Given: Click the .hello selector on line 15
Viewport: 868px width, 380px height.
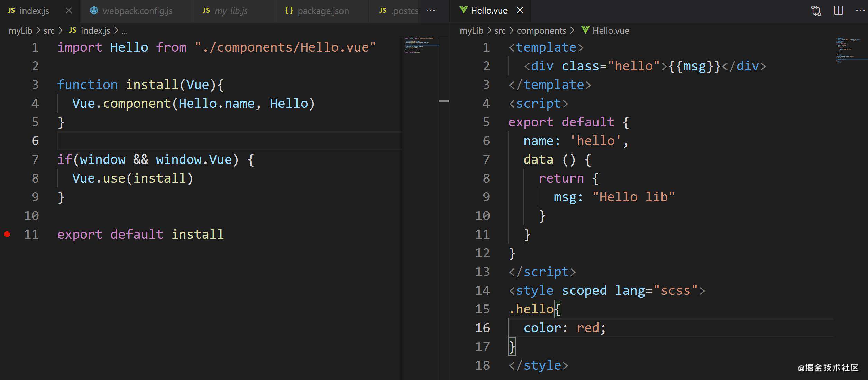Looking at the screenshot, I should pos(531,309).
